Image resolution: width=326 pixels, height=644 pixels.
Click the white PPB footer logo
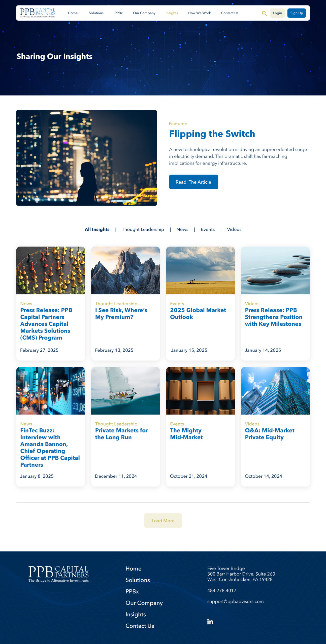pos(58,574)
